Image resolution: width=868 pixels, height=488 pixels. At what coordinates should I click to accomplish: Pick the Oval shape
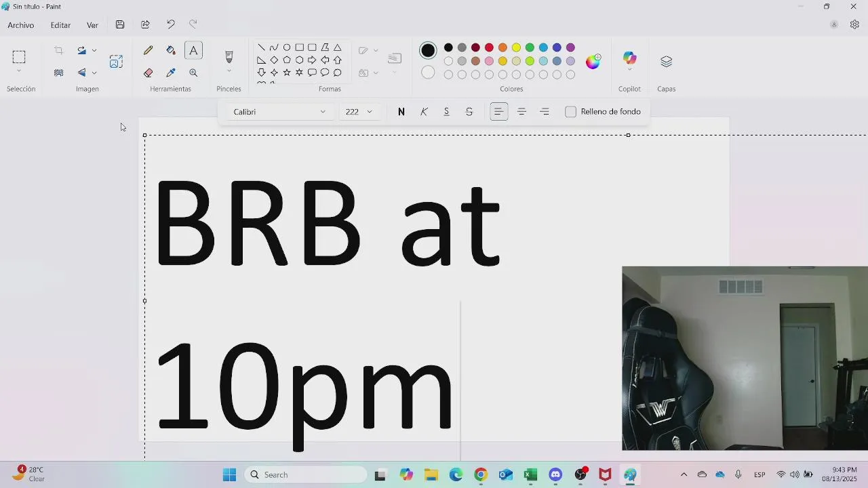click(287, 47)
